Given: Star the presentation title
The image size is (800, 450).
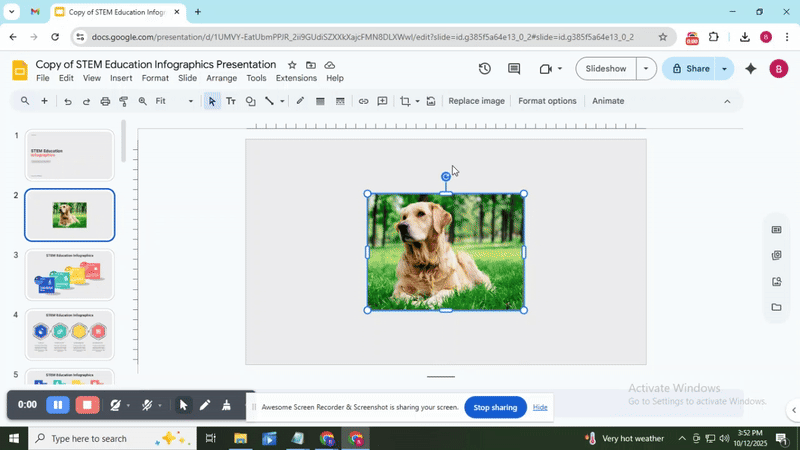Looking at the screenshot, I should point(292,65).
